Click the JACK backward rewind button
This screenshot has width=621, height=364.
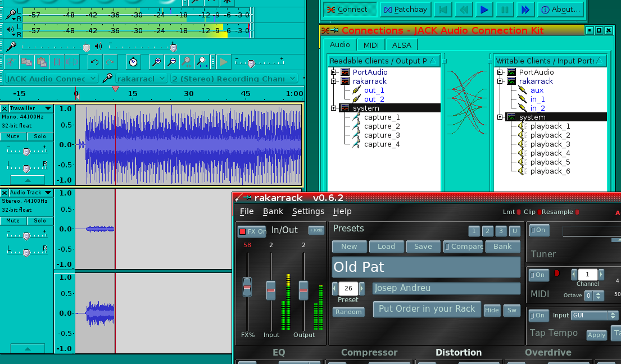click(x=464, y=10)
